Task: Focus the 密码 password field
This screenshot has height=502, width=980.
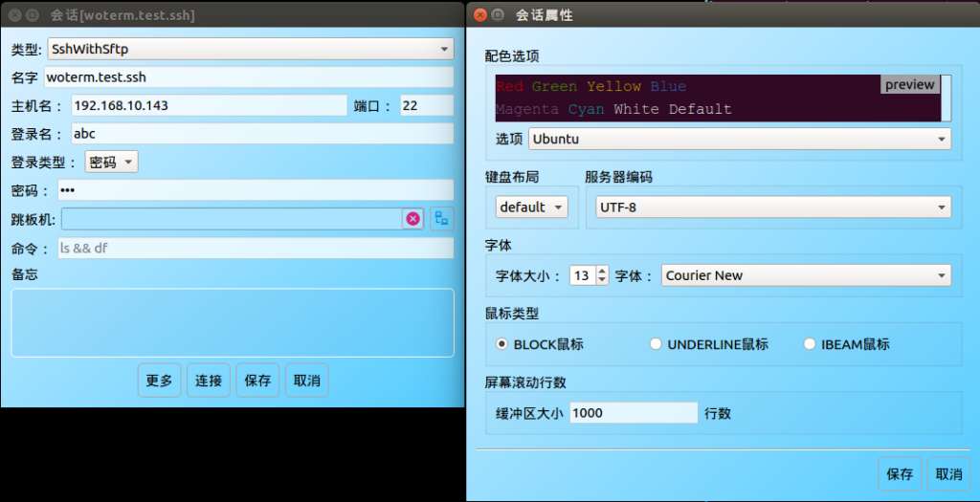Action: coord(256,190)
